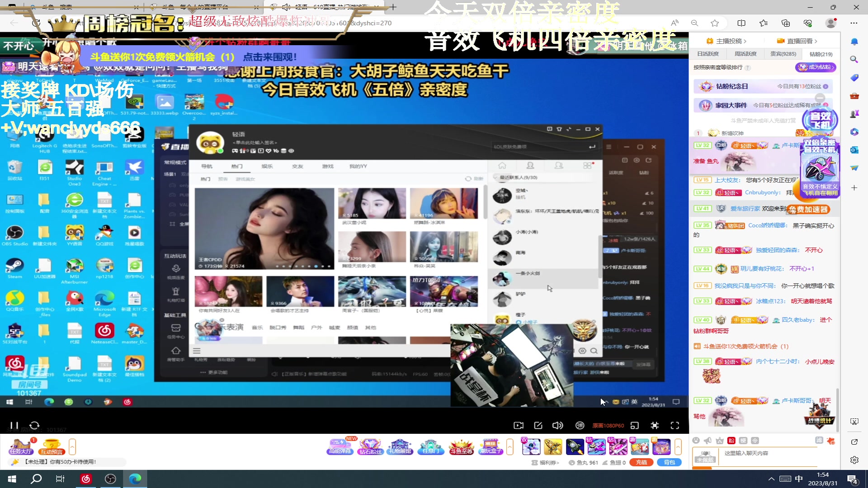
Task: Enable picture-in-picture mini player mode
Action: [x=635, y=425]
